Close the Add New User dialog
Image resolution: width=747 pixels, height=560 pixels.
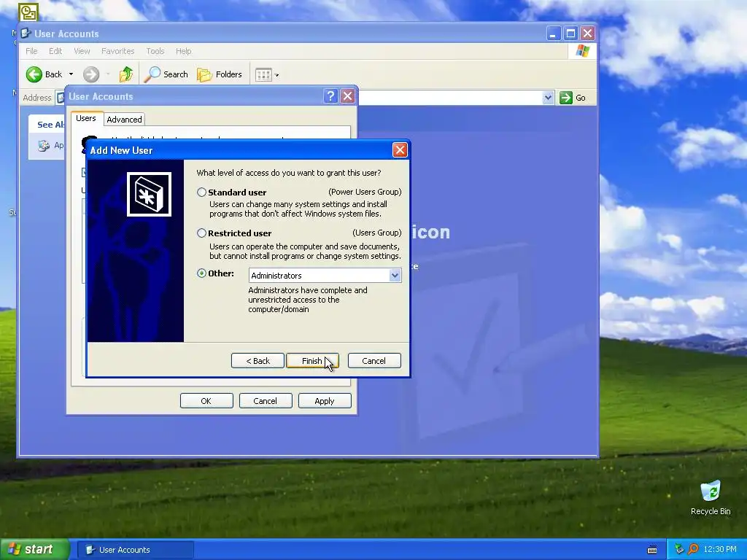point(400,150)
